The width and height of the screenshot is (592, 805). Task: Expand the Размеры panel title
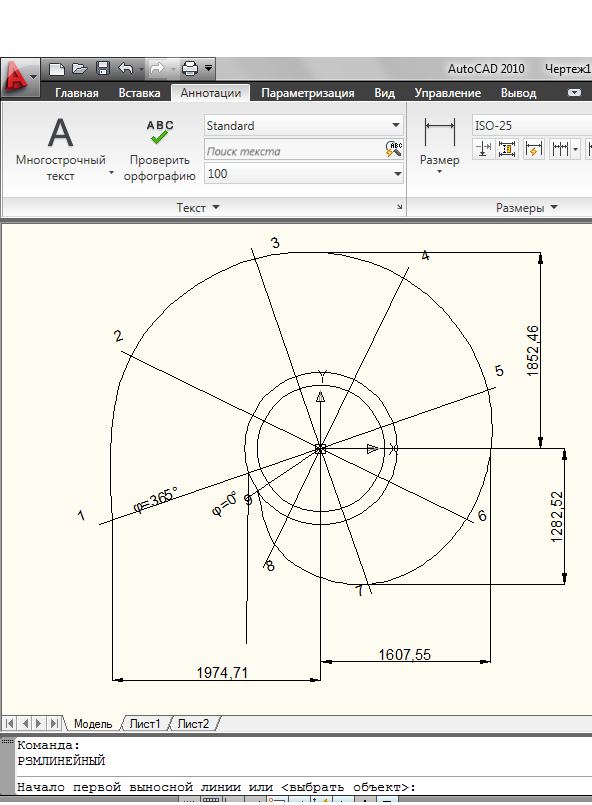(x=526, y=207)
